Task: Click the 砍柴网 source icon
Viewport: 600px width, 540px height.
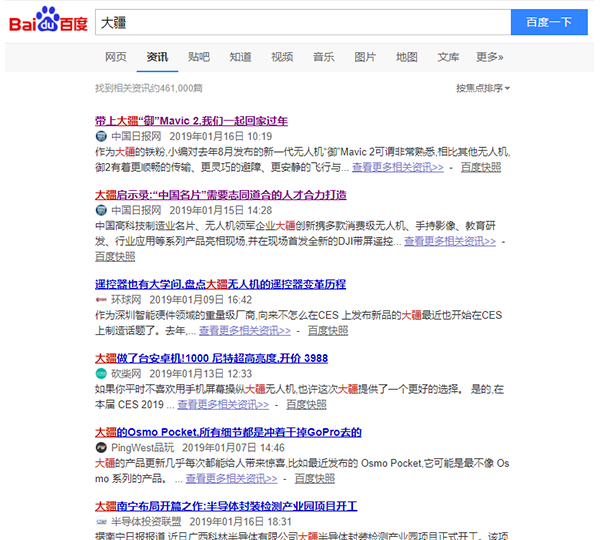Action: [100, 373]
